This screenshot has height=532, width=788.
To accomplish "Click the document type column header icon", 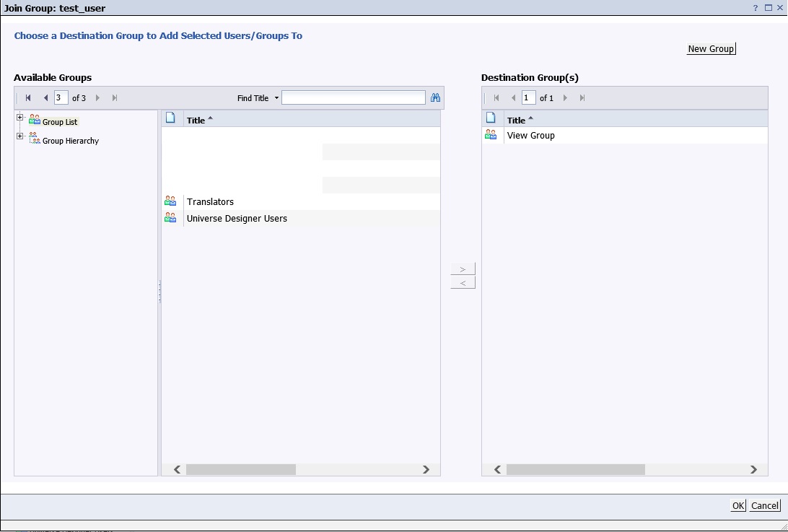I will tap(171, 118).
